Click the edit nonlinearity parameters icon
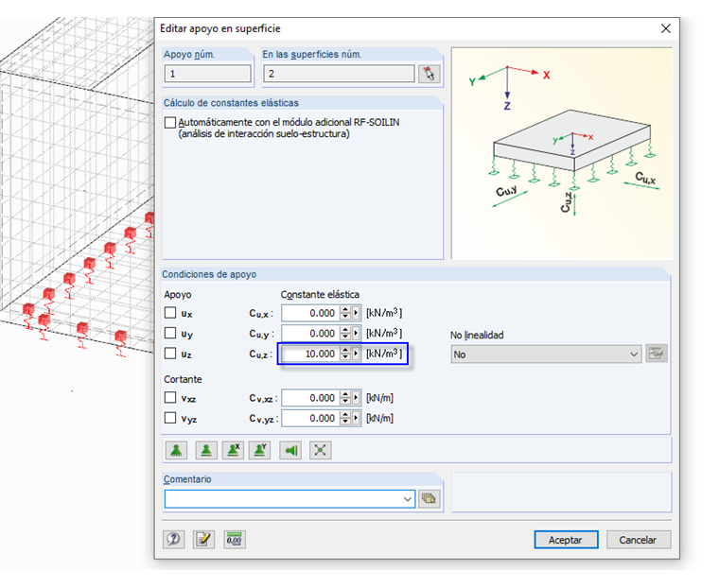The width and height of the screenshot is (719, 588). pos(657,354)
